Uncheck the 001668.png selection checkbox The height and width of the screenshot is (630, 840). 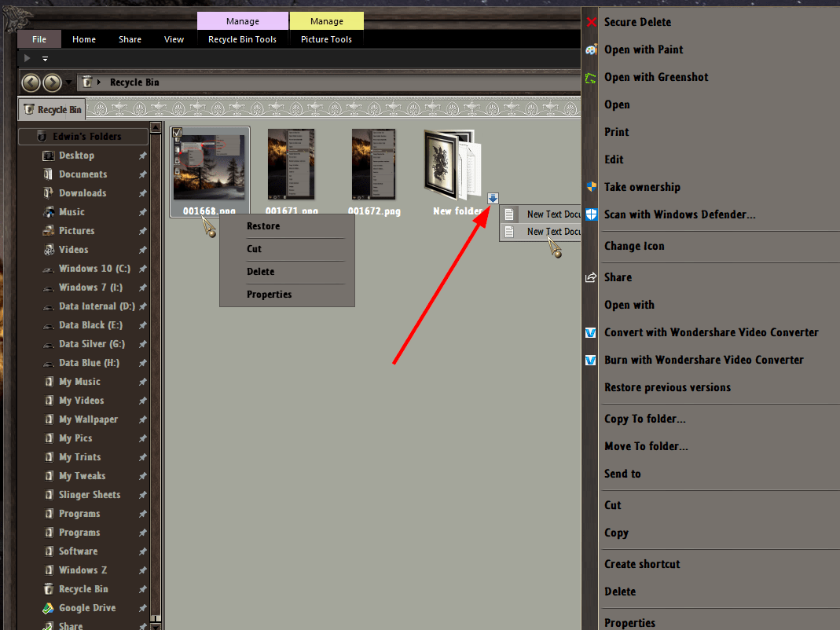(x=178, y=132)
